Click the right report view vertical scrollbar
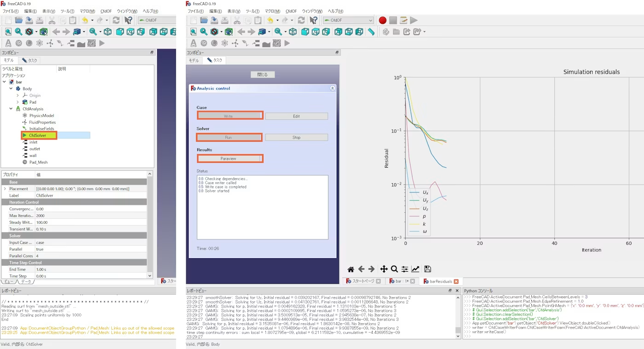 [458, 317]
